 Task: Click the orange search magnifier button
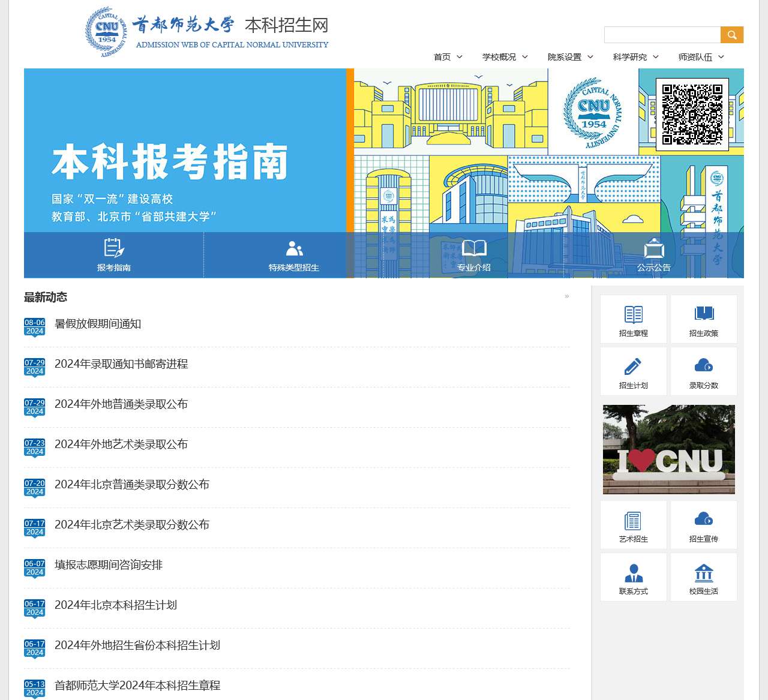pyautogui.click(x=732, y=35)
